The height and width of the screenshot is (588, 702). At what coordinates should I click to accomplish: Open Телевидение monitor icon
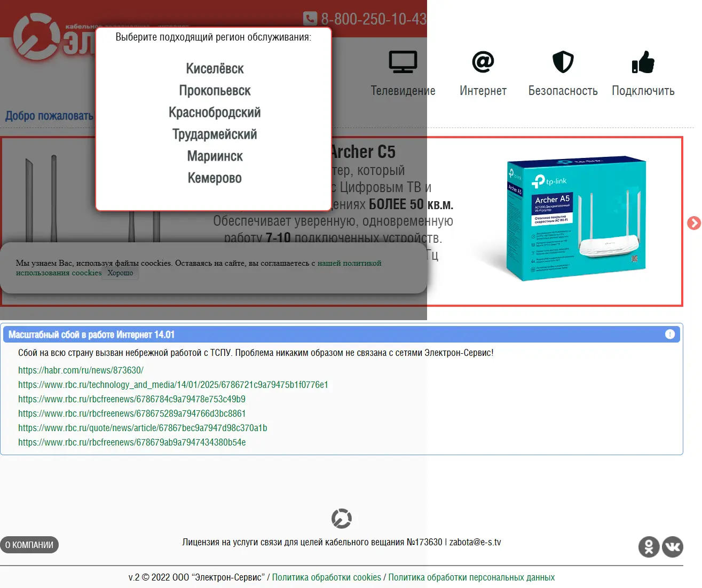pyautogui.click(x=403, y=62)
